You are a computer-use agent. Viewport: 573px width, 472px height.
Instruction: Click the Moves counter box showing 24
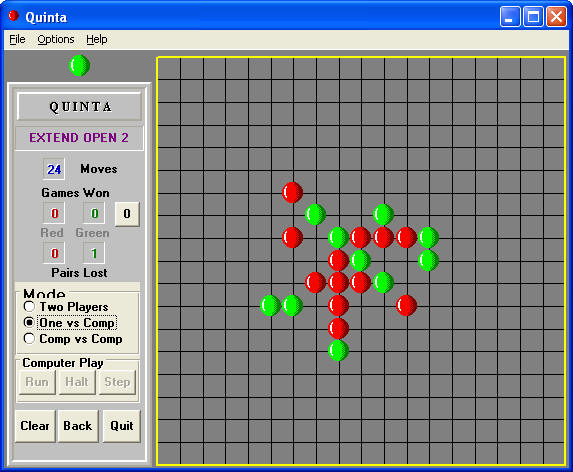click(54, 169)
